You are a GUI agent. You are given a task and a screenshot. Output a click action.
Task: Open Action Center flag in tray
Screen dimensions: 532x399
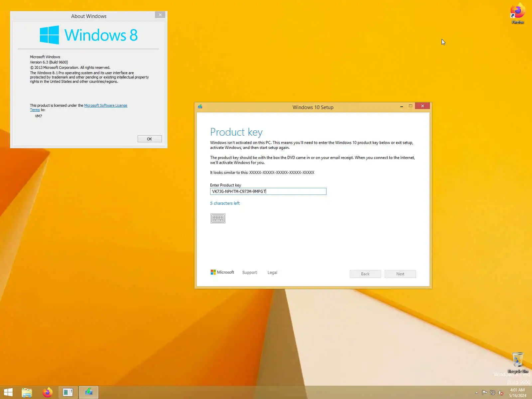(484, 393)
